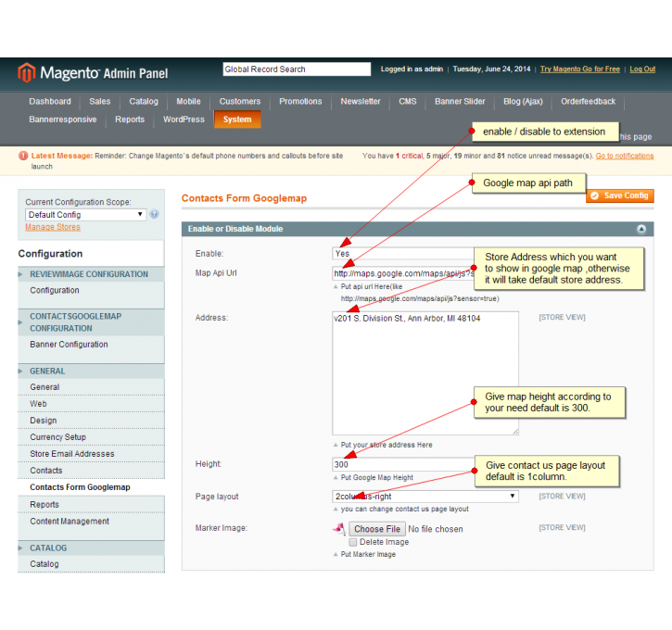Expand the CONTACTSGOOGLEMAP CONFIGURATION group
This screenshot has width=672, height=630.
91,322
